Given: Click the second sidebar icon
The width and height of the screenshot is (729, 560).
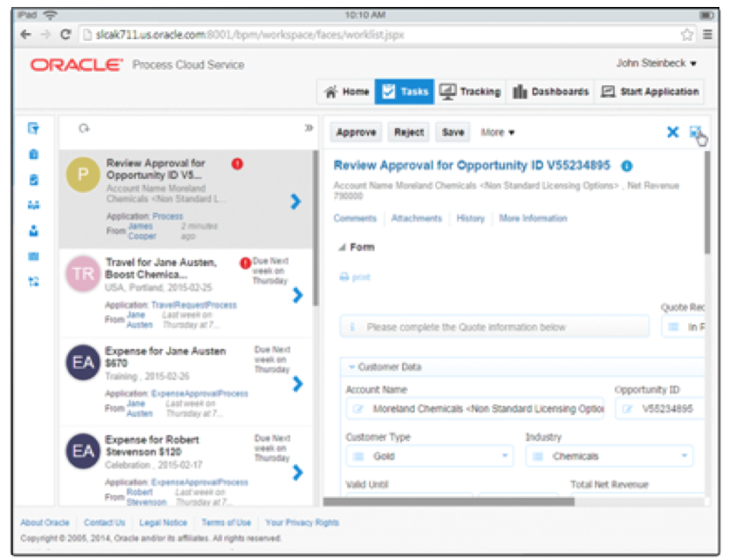Looking at the screenshot, I should (33, 154).
